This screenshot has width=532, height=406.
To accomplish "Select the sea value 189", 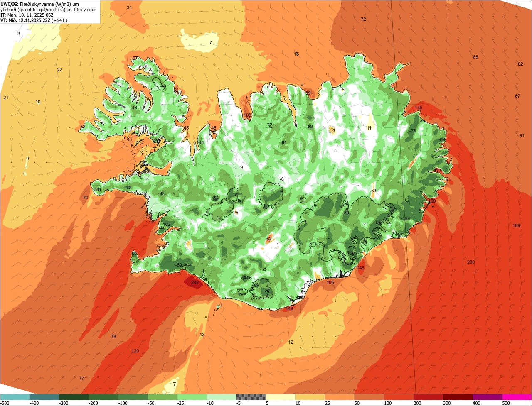I will [x=516, y=225].
